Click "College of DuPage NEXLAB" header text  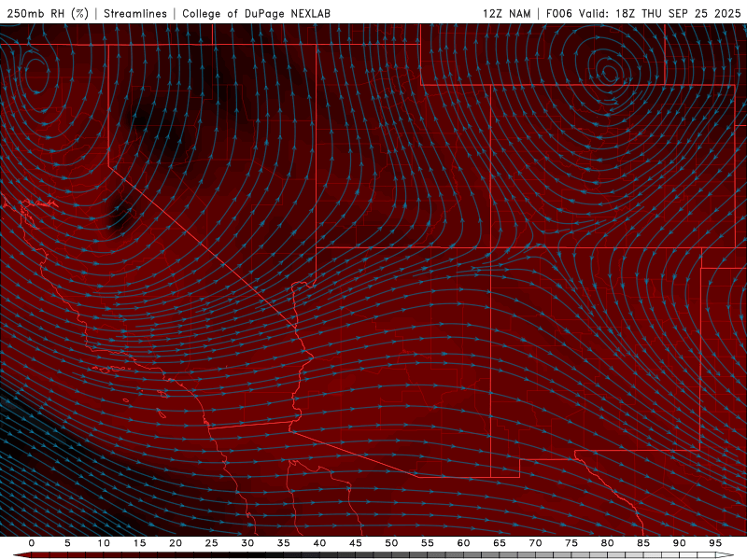tap(256, 13)
